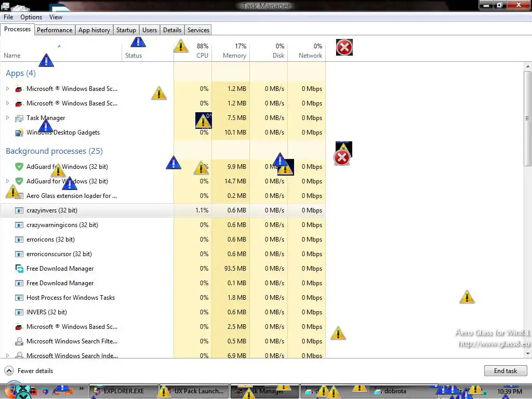
Task: Collapse view with Fewer details chevron
Action: [9, 370]
